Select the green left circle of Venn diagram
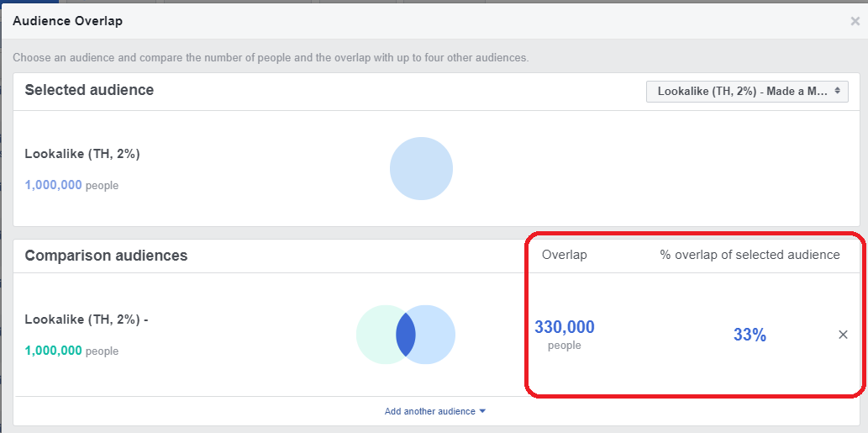This screenshot has width=868, height=433. (x=375, y=335)
